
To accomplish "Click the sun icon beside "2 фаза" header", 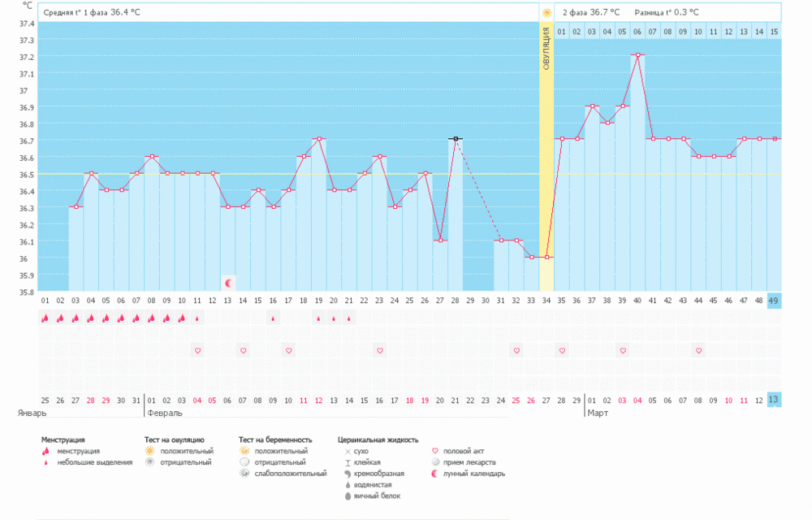I will [x=546, y=12].
